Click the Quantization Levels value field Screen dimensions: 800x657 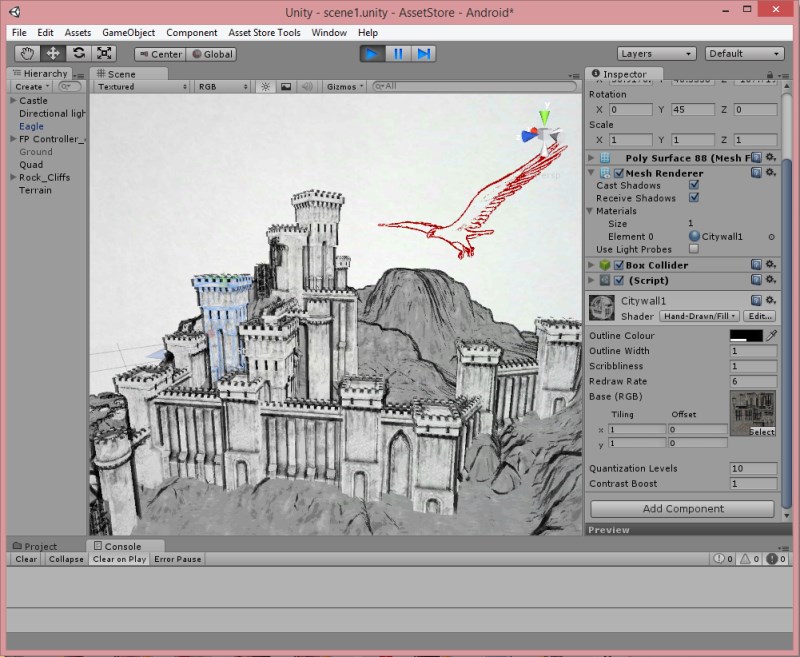(x=754, y=468)
